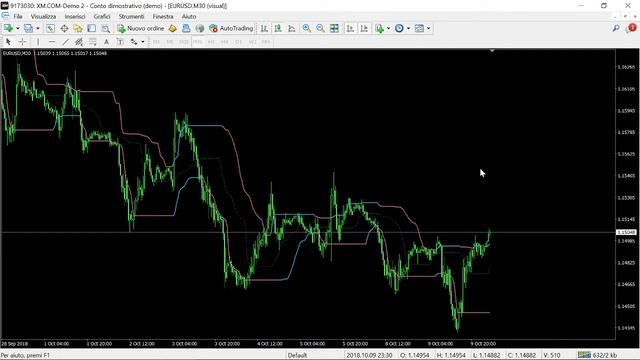Open the Strategy Tester magnifier icon
The height and width of the screenshot is (360, 640).
pyautogui.click(x=105, y=28)
